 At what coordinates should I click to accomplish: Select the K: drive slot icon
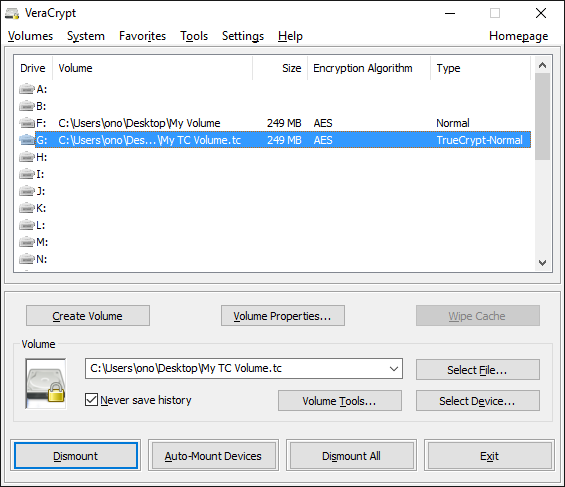[x=27, y=208]
